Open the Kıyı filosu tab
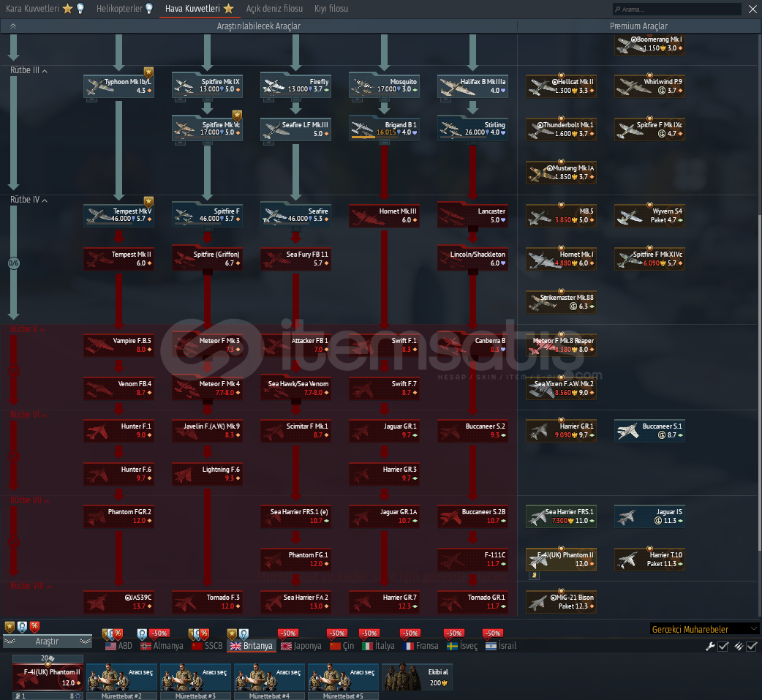 [x=331, y=9]
